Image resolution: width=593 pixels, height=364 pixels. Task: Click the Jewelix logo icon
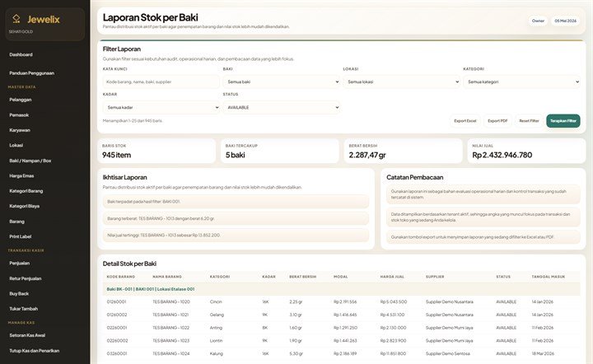coord(16,18)
